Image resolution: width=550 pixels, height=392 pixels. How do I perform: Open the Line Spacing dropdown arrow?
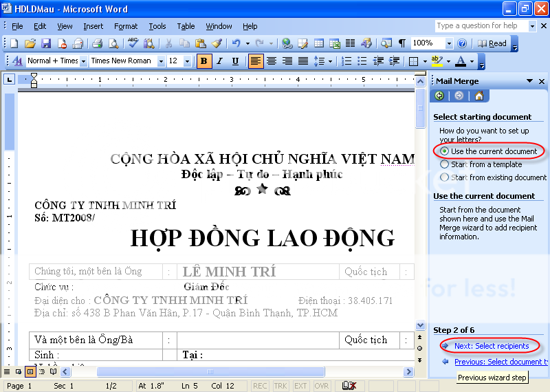[x=330, y=61]
